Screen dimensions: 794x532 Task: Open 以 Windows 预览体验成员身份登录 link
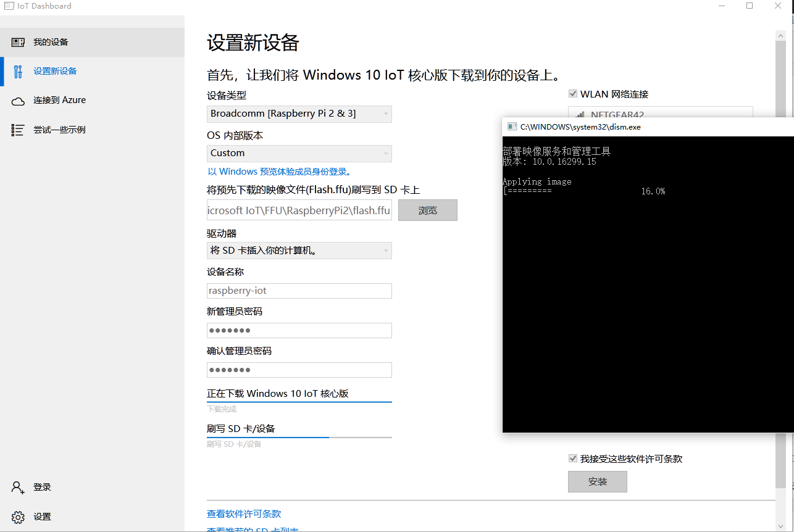279,172
